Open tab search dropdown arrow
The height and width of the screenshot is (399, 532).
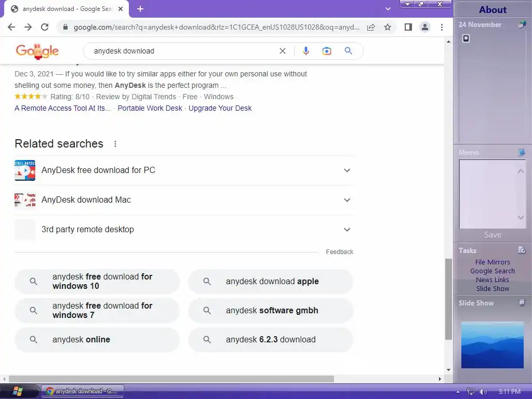388,9
